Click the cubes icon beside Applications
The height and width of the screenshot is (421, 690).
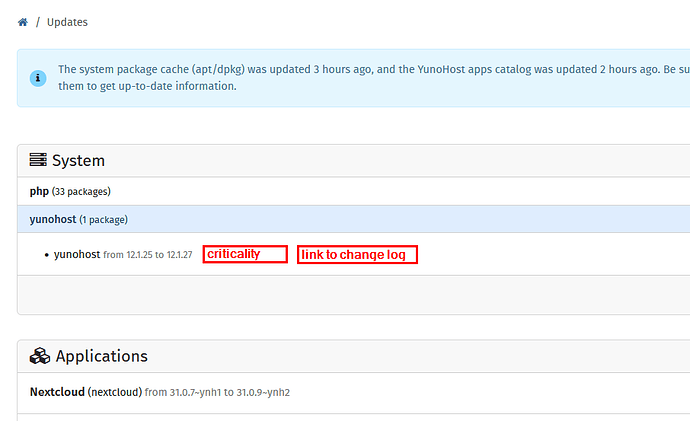pos(40,356)
